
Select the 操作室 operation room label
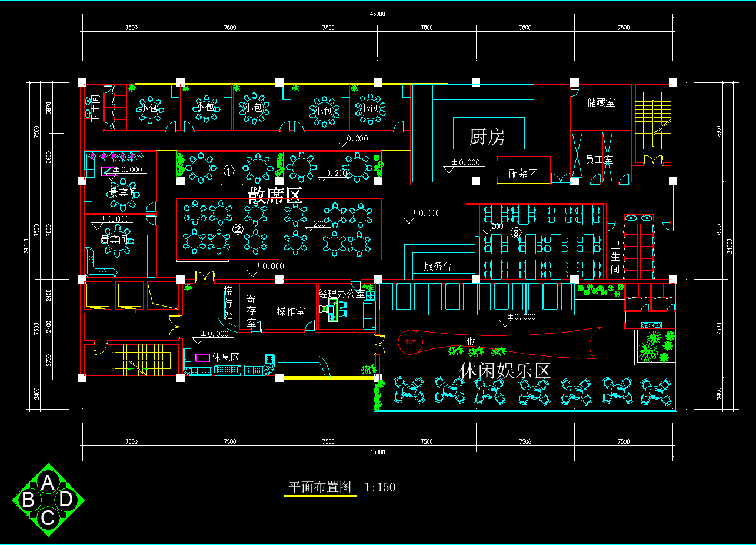click(x=291, y=311)
